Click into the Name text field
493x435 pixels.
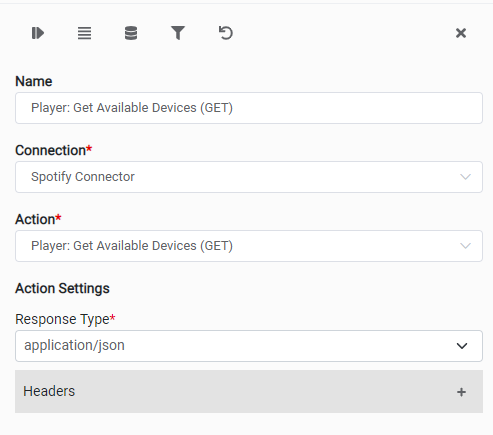[x=249, y=108]
